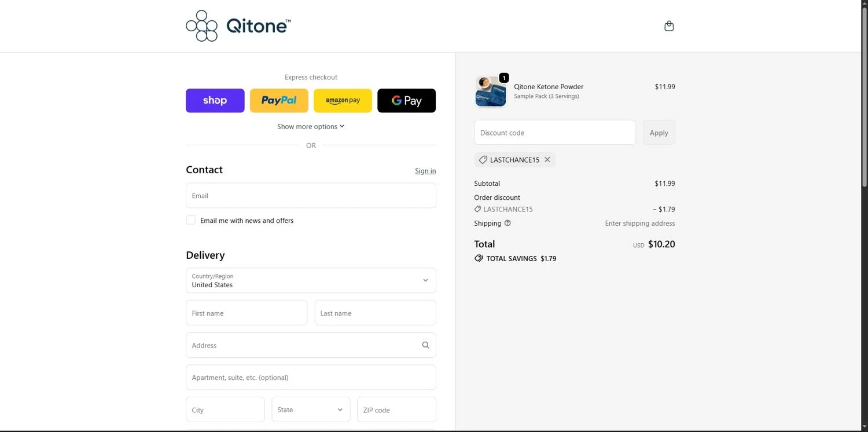Screen dimensions: 868x432
Task: Click the First name field
Action: (x=247, y=313)
